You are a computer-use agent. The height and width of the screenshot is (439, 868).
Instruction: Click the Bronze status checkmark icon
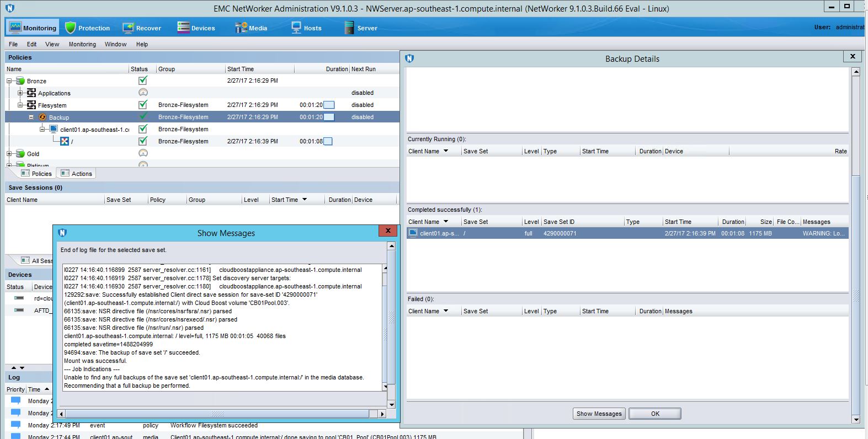pyautogui.click(x=143, y=81)
